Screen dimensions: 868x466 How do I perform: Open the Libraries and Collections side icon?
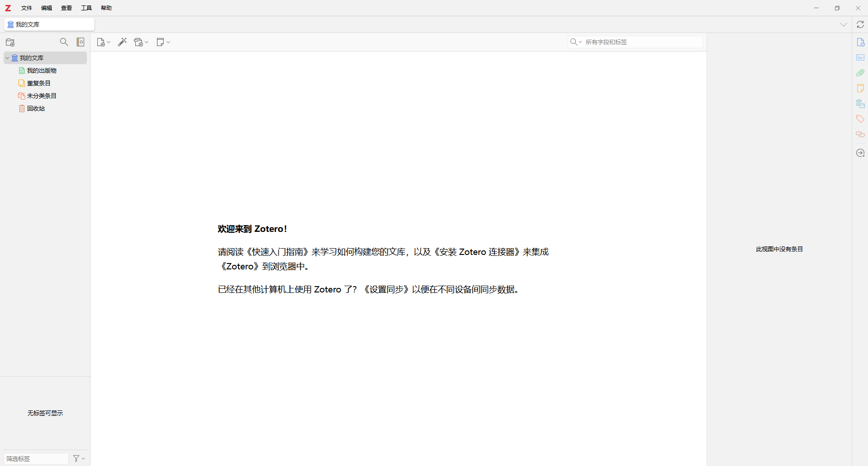(860, 104)
